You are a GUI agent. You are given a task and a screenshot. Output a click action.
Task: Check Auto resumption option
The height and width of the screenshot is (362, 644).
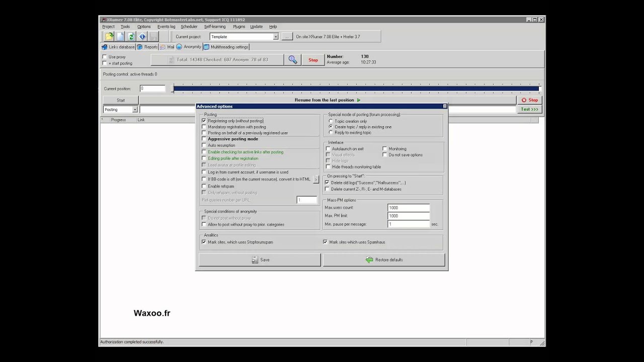pyautogui.click(x=204, y=145)
